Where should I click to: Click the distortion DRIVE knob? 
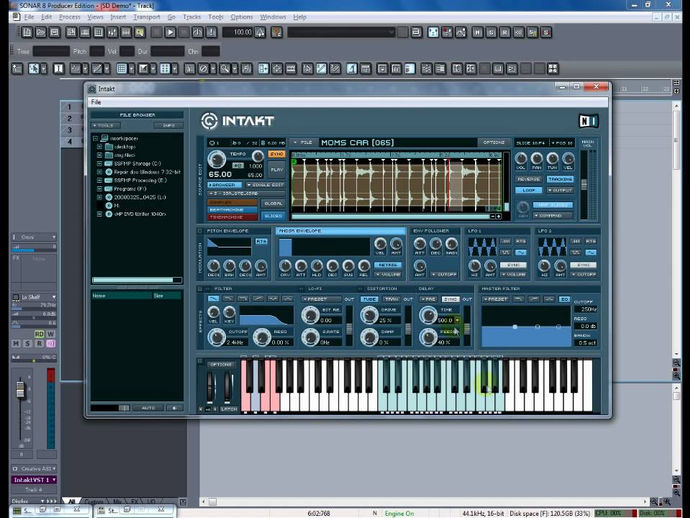(369, 315)
